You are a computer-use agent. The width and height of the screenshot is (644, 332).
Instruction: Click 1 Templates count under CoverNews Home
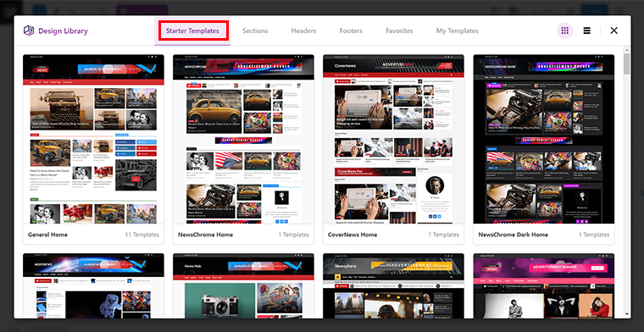(x=443, y=235)
